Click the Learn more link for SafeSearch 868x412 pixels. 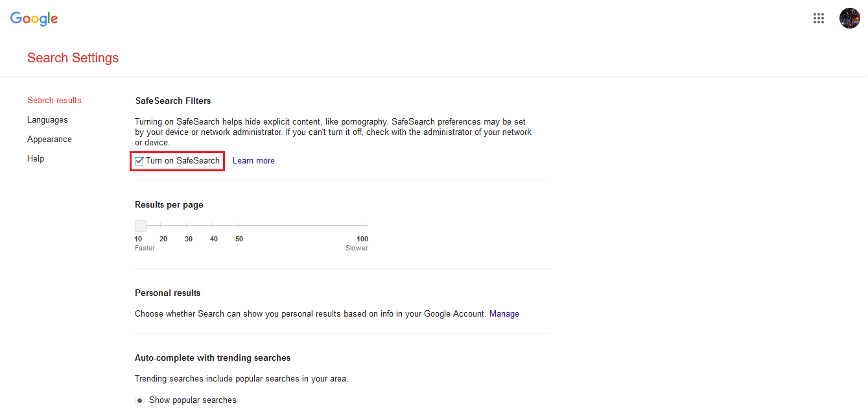pyautogui.click(x=253, y=161)
